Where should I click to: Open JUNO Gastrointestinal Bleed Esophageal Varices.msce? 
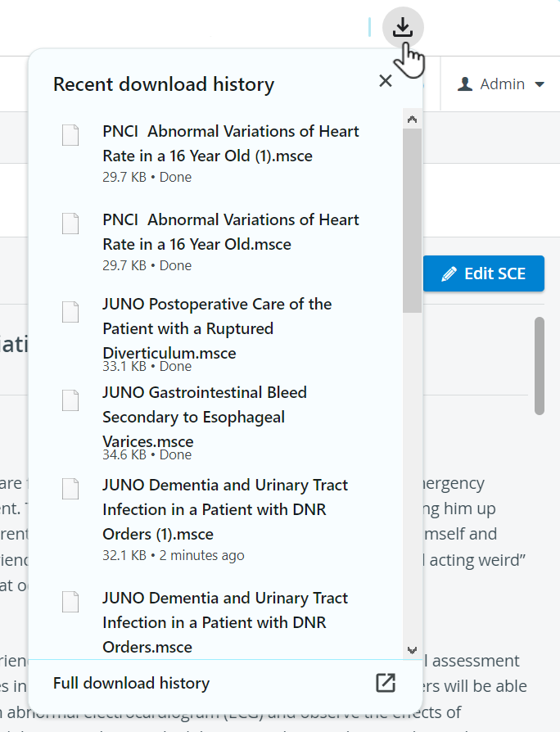[205, 417]
